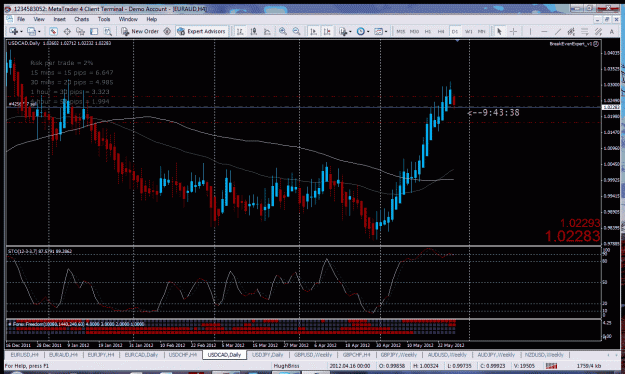Select the Cursor arrow tool
This screenshot has height=374, width=625.
pyautogui.click(x=499, y=31)
